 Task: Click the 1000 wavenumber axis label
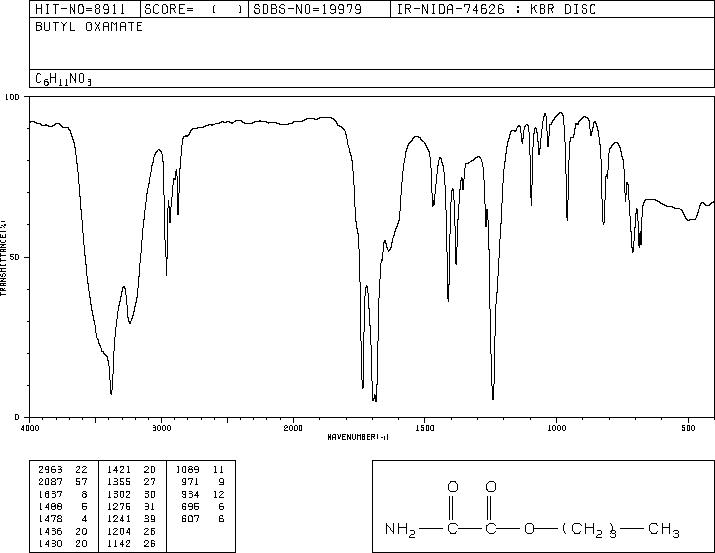click(x=557, y=428)
